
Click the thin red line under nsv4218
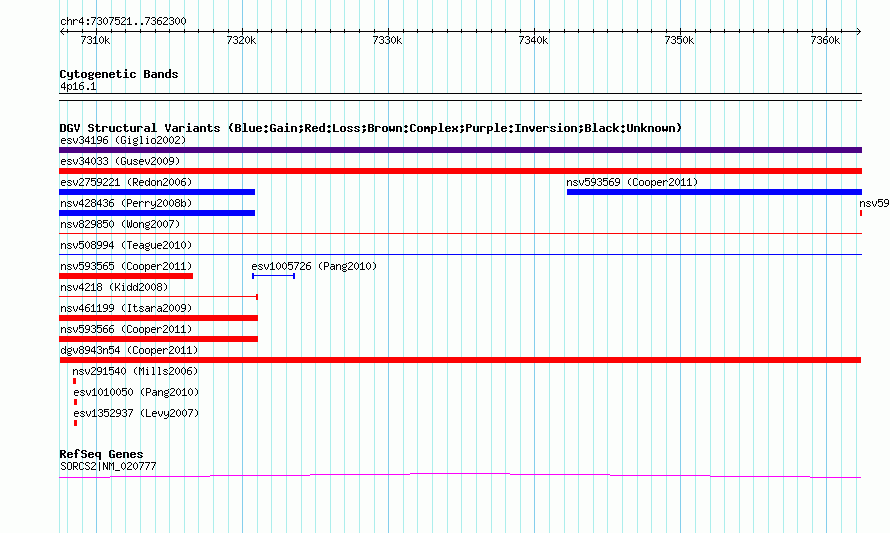[158, 297]
